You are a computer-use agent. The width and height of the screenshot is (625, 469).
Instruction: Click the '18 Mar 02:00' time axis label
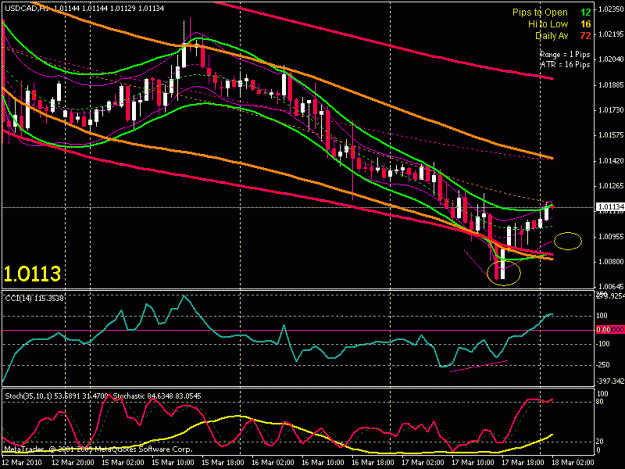[x=573, y=463]
